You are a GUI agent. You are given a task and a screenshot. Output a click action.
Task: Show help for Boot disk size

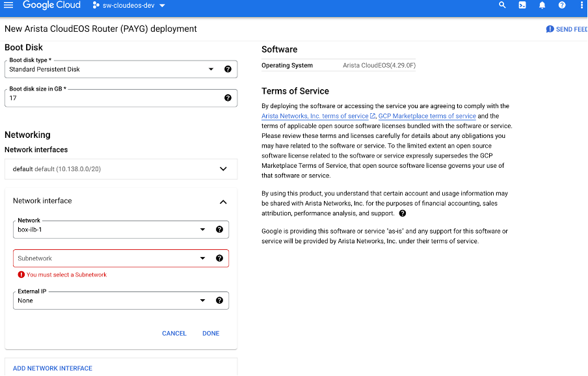click(228, 98)
